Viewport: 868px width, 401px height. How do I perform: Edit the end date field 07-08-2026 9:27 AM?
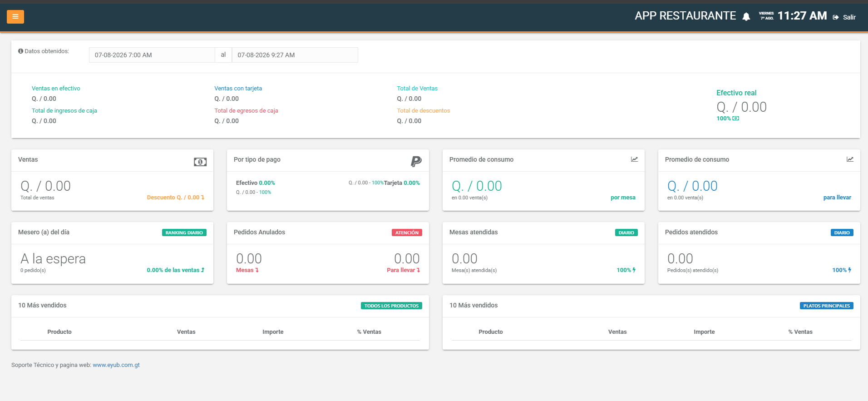(x=295, y=55)
